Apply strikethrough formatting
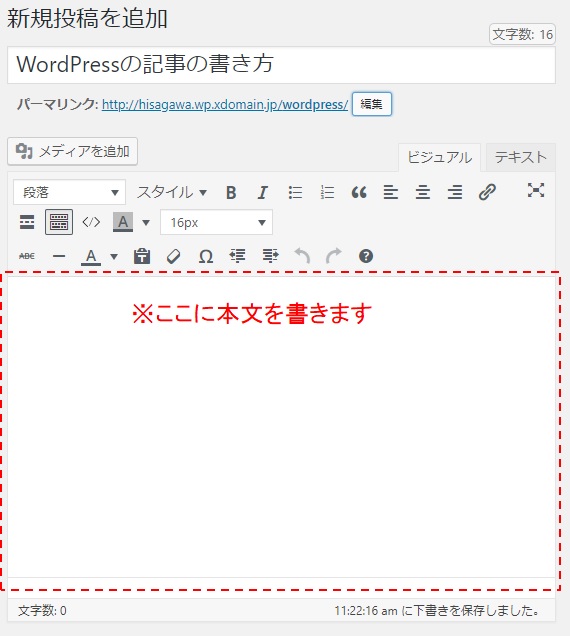This screenshot has width=570, height=636. (x=27, y=256)
